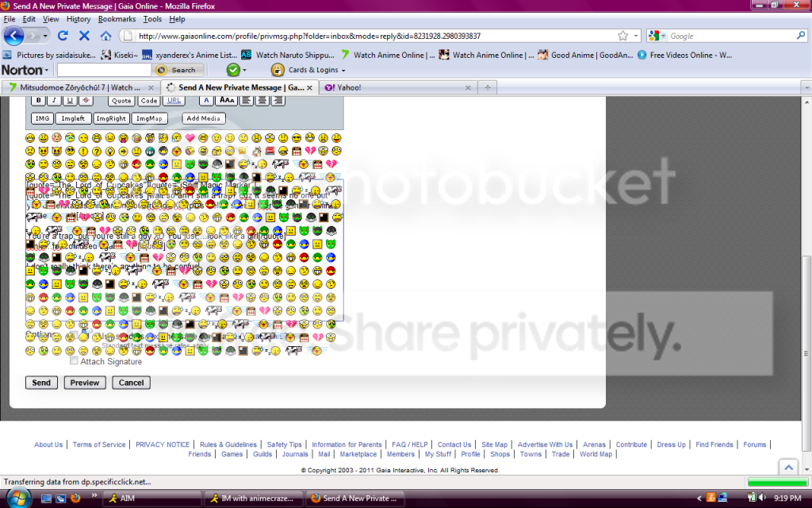The height and width of the screenshot is (508, 812).
Task: Insert the teal grinning face emoticon
Action: 150,152
